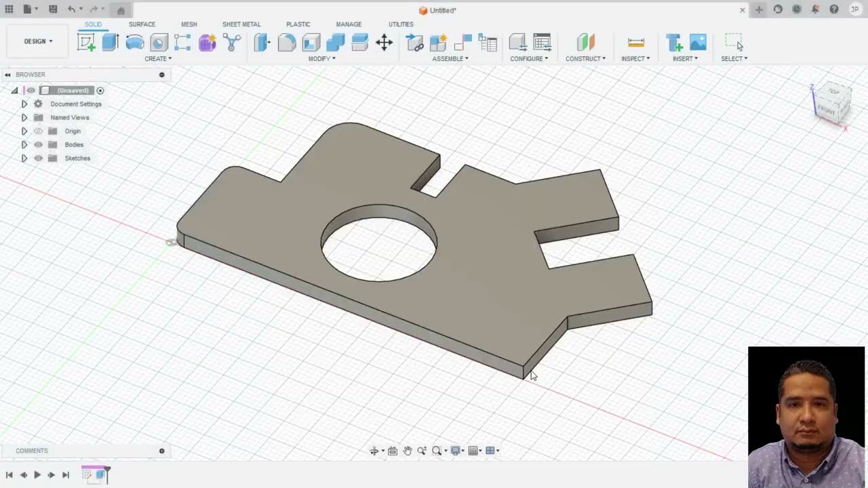The width and height of the screenshot is (868, 488).
Task: Open the Configuration Table icon
Action: coord(542,43)
